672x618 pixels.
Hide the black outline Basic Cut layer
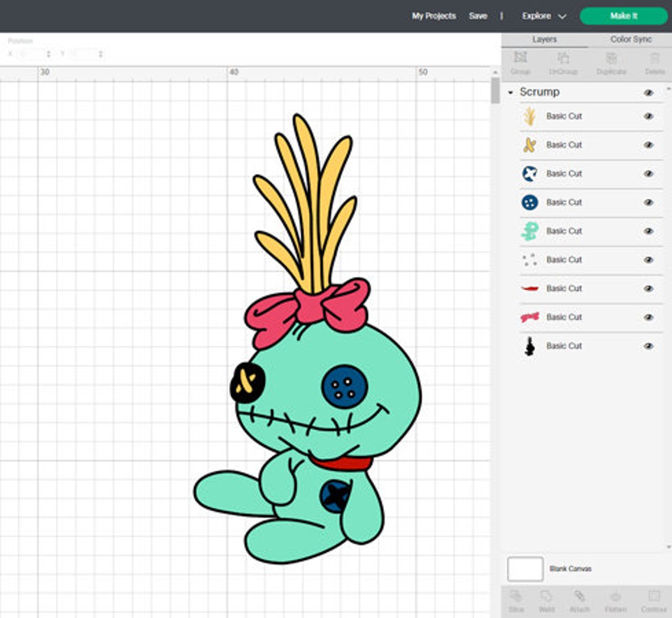coord(648,346)
